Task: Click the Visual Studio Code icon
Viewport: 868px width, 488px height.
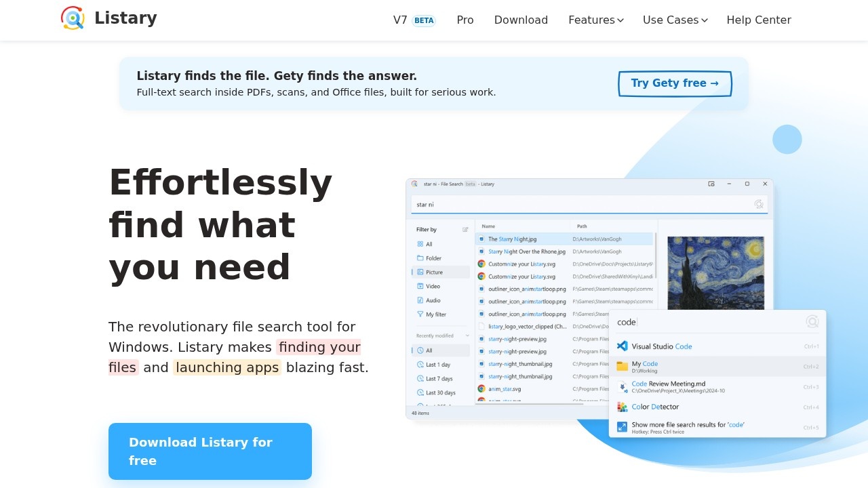Action: 622,346
